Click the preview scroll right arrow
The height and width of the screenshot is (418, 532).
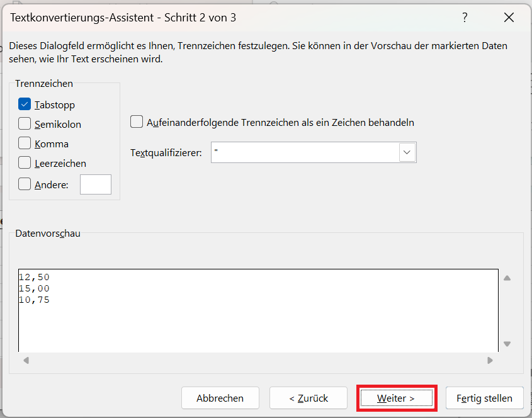tap(490, 360)
